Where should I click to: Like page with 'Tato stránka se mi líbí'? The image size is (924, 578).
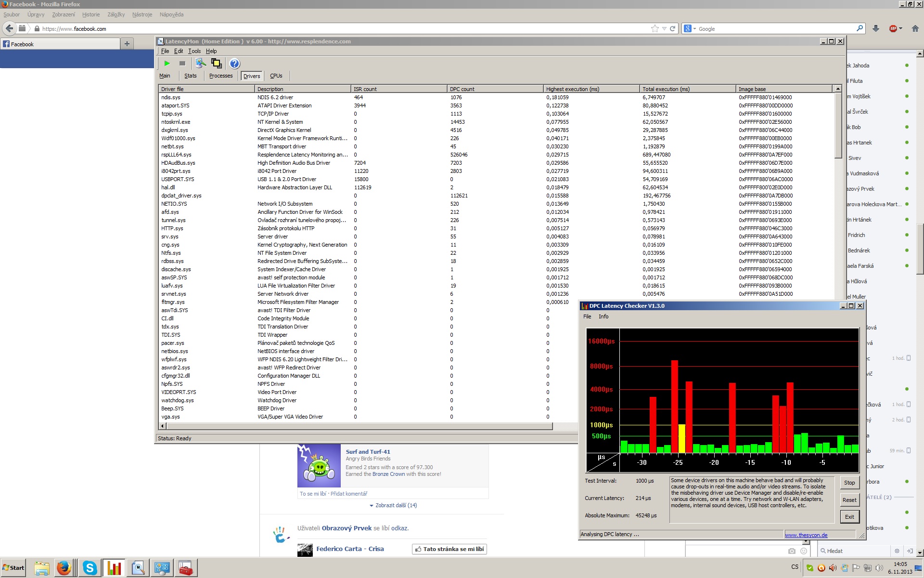(449, 549)
